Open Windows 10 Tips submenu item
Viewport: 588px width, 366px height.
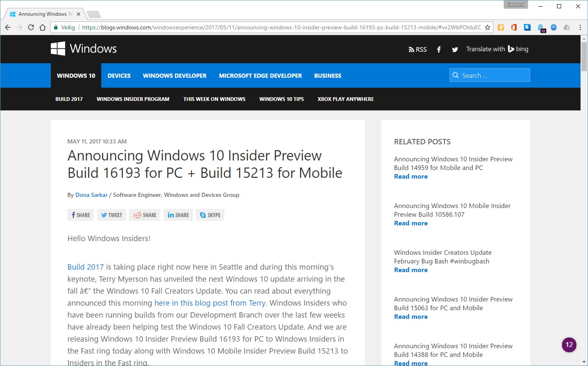coord(281,99)
